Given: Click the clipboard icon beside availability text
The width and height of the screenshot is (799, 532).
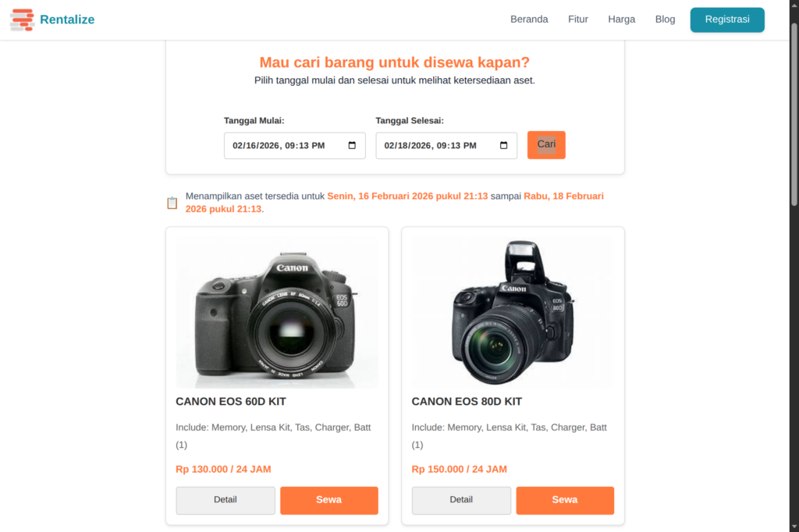Looking at the screenshot, I should pyautogui.click(x=172, y=203).
